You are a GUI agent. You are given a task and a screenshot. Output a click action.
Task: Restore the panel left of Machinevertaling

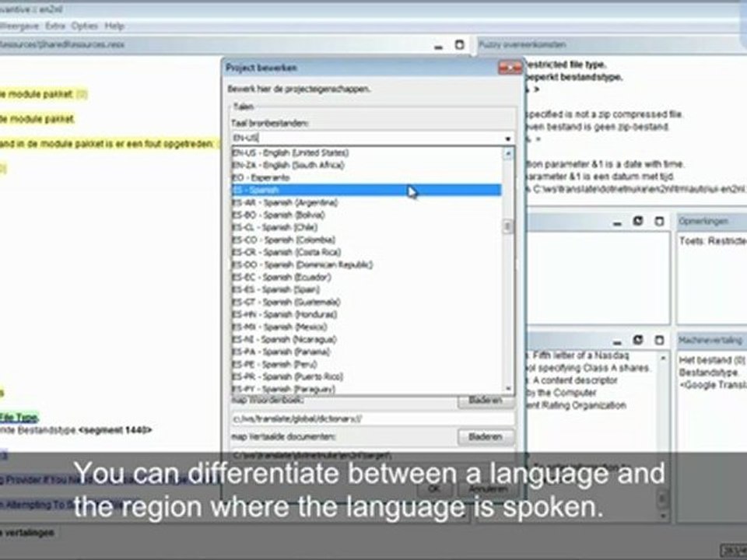[x=638, y=340]
